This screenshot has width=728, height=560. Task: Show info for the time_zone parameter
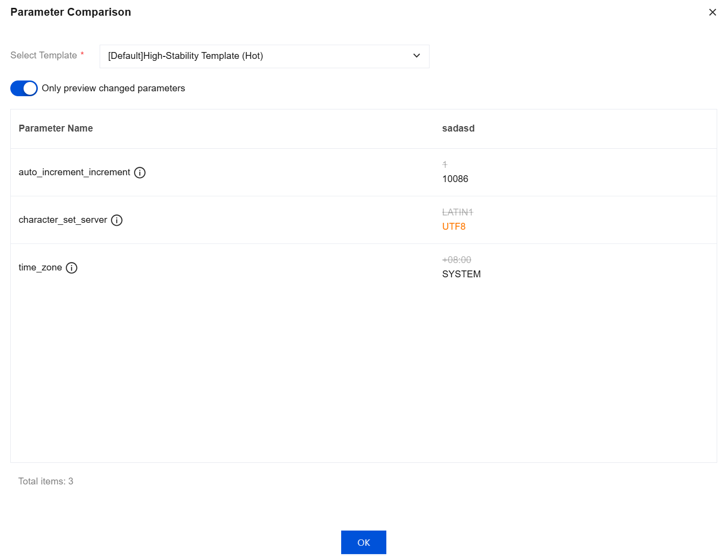tap(72, 268)
